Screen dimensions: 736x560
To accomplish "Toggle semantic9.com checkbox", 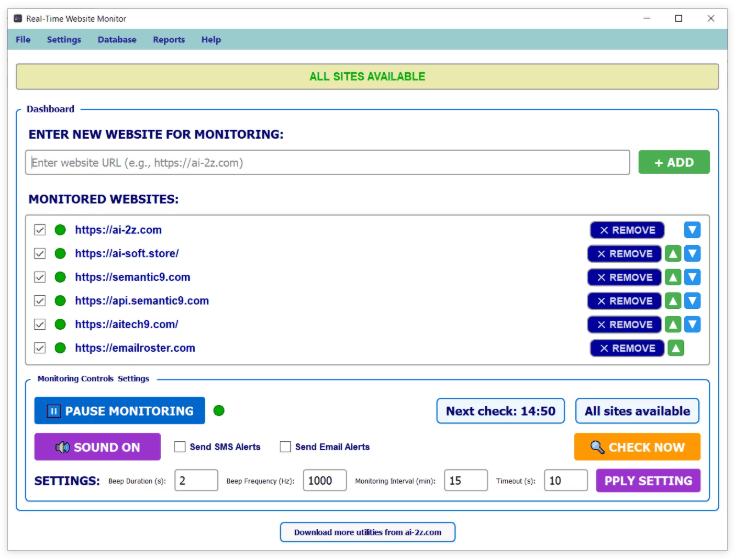I will (x=40, y=277).
